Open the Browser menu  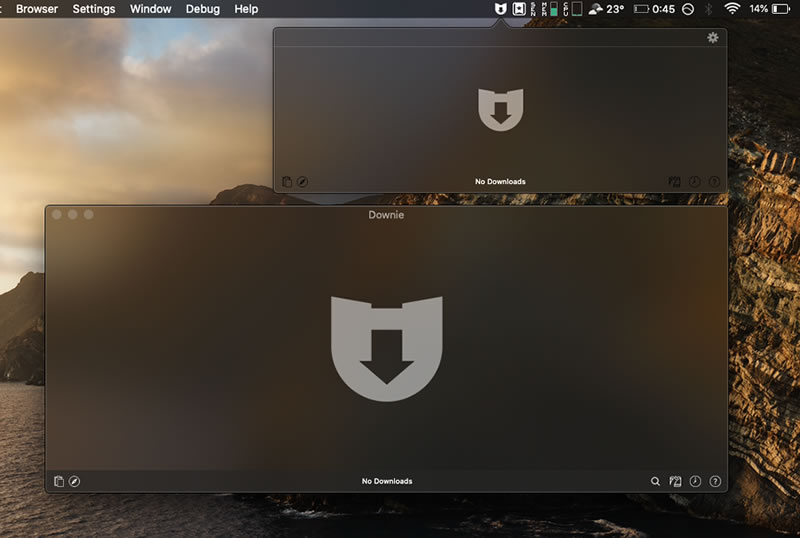(x=37, y=9)
